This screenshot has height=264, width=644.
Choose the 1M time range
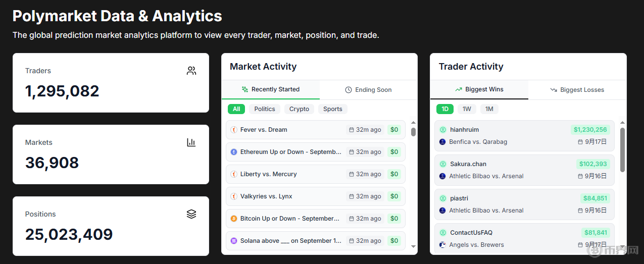[489, 109]
